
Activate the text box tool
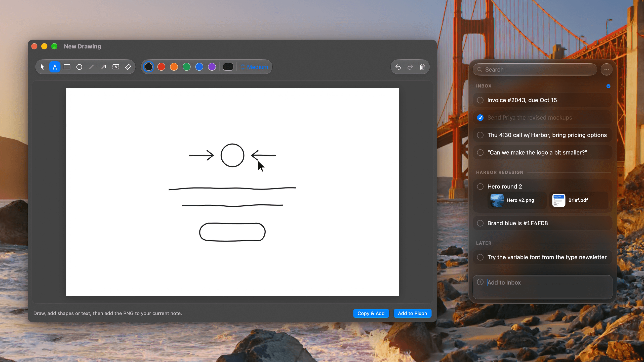(x=116, y=67)
